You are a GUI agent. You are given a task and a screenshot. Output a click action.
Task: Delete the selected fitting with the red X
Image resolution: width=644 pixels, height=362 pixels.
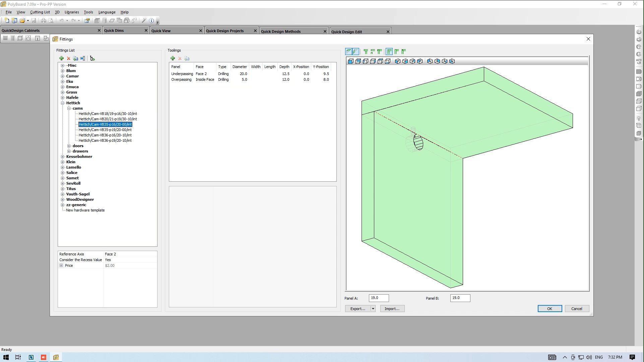(x=68, y=58)
